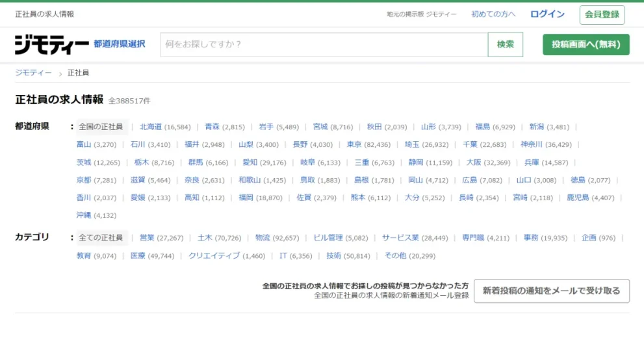
Task: Select 岩手 prefecture link
Action: (266, 127)
